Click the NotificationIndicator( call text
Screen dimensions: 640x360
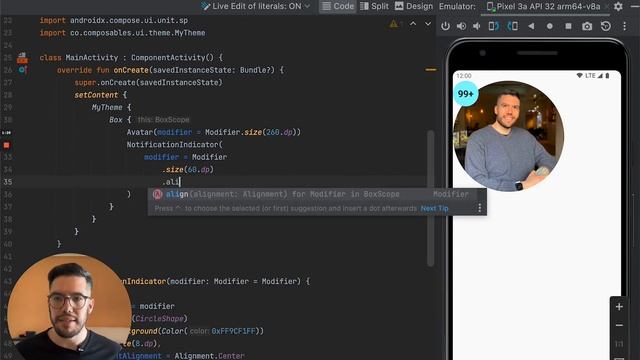(175, 144)
